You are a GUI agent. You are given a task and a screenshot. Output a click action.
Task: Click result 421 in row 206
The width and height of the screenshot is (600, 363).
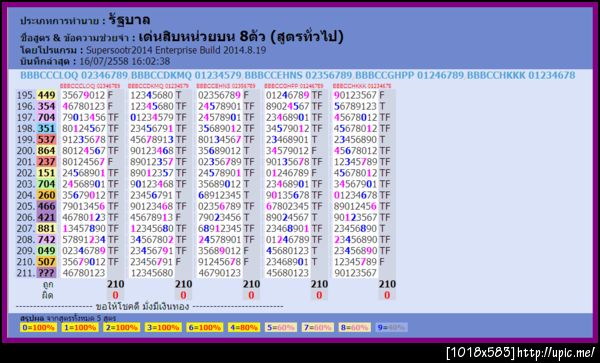46,217
